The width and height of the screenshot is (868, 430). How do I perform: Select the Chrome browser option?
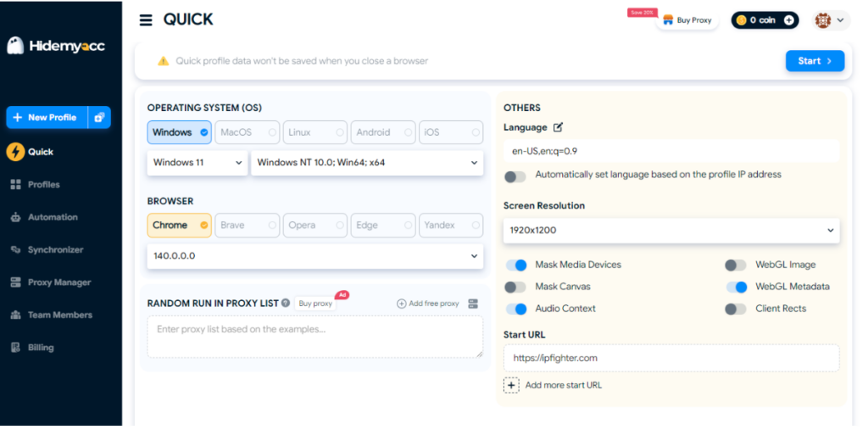[180, 226]
